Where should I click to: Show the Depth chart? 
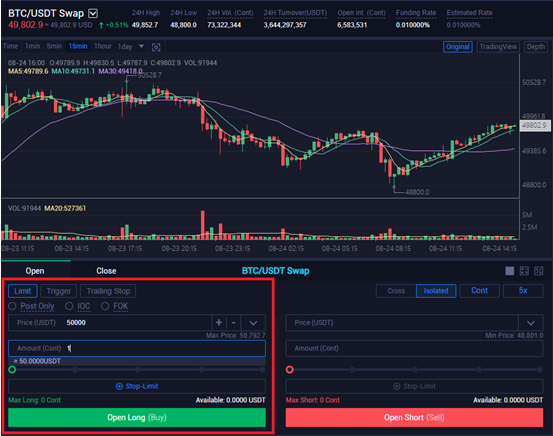[536, 47]
